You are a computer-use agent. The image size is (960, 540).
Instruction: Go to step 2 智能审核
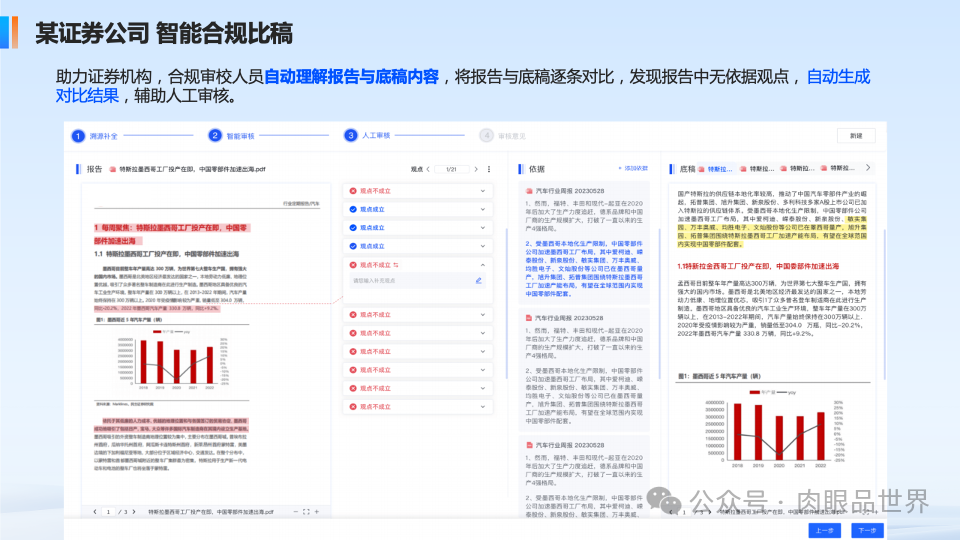231,136
